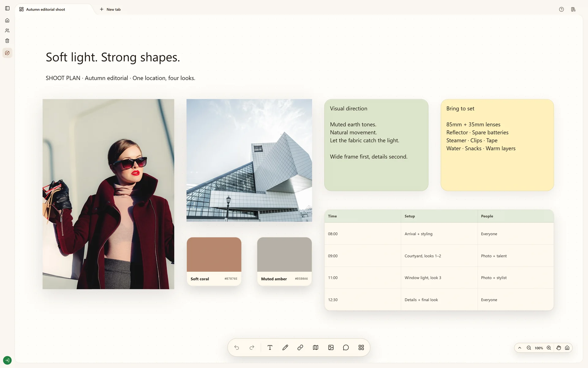Select the yellow Bring to set note
588x368 pixels.
497,145
